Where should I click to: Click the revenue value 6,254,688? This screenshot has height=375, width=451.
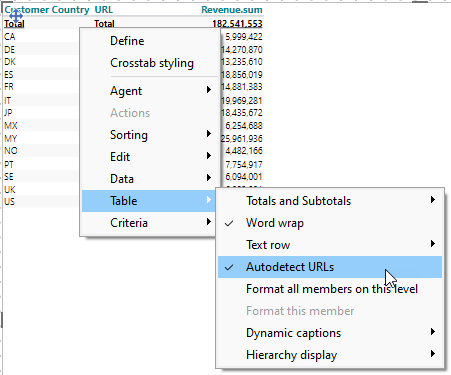[244, 126]
